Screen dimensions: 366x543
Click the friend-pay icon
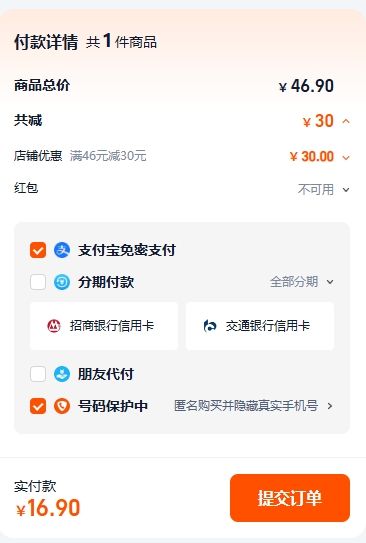pyautogui.click(x=62, y=374)
